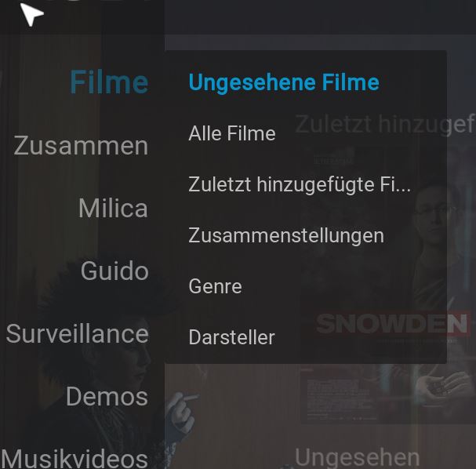The image size is (476, 469).
Task: Browse films by Genre
Action: (x=215, y=286)
